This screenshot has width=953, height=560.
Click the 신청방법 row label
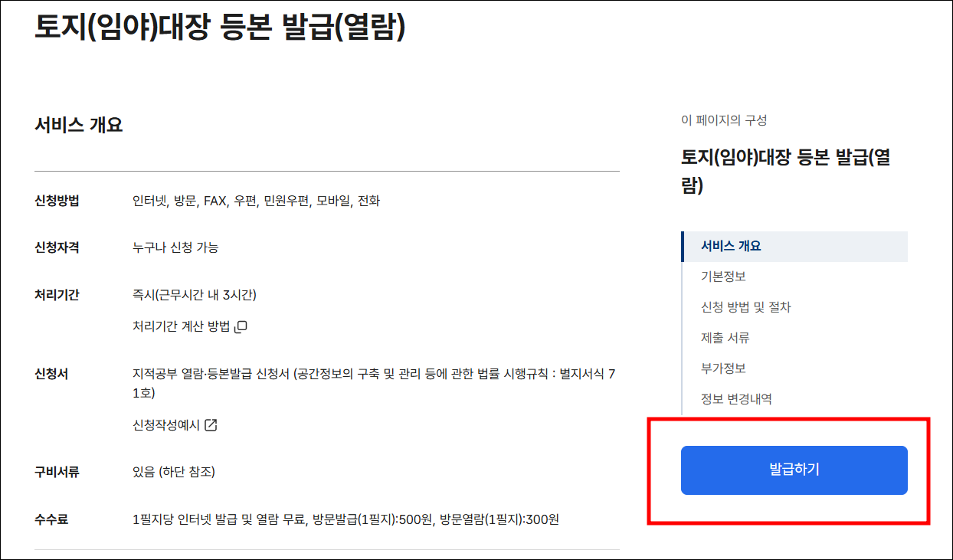click(57, 201)
